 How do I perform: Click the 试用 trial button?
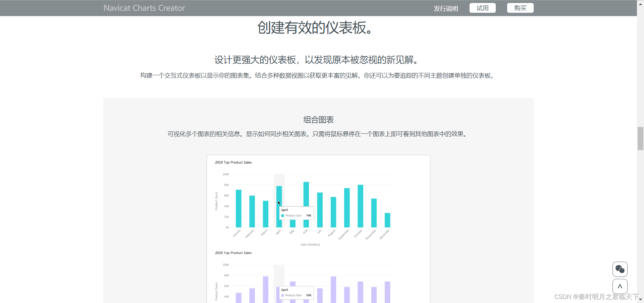pyautogui.click(x=483, y=8)
